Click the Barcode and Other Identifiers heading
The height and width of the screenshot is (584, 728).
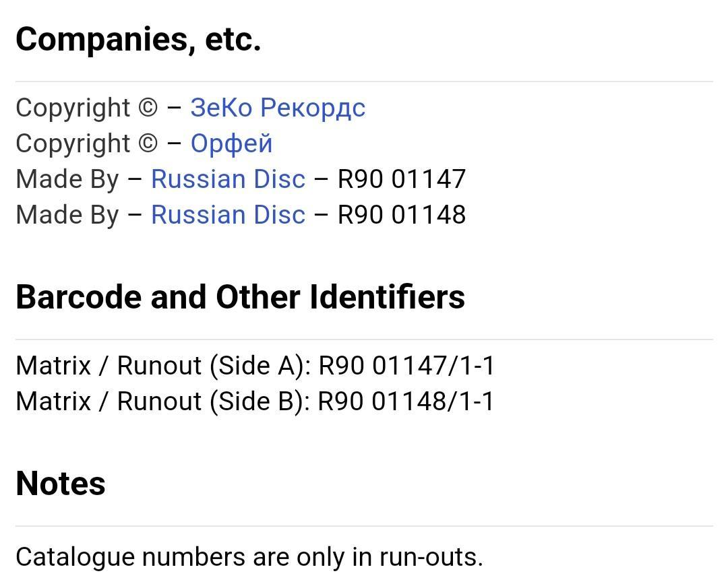(240, 297)
